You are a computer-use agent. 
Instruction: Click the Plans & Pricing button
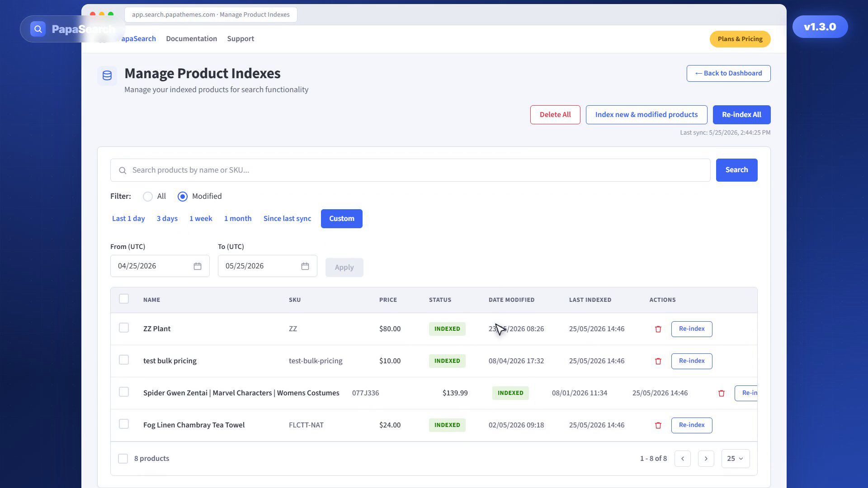click(x=740, y=39)
